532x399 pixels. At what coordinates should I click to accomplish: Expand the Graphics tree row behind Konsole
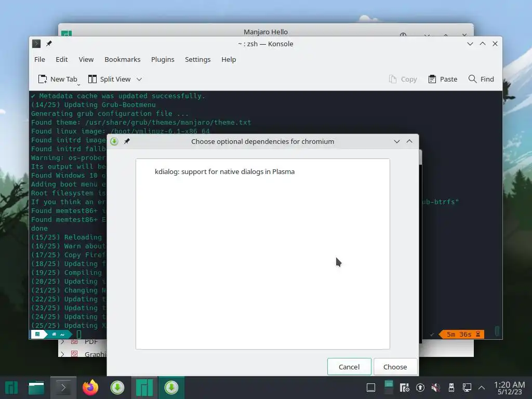[62, 354]
